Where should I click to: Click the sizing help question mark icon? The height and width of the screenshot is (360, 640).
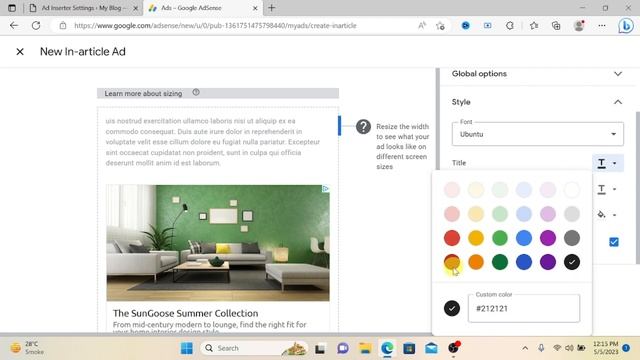coord(196,93)
